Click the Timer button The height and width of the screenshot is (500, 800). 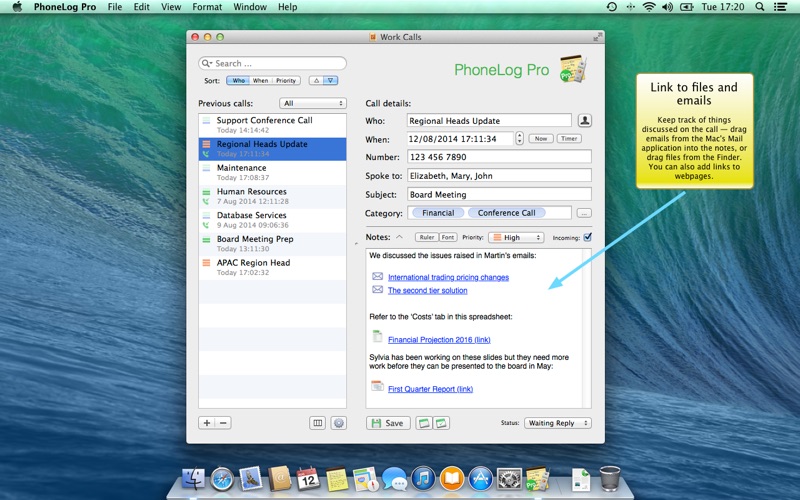point(569,138)
